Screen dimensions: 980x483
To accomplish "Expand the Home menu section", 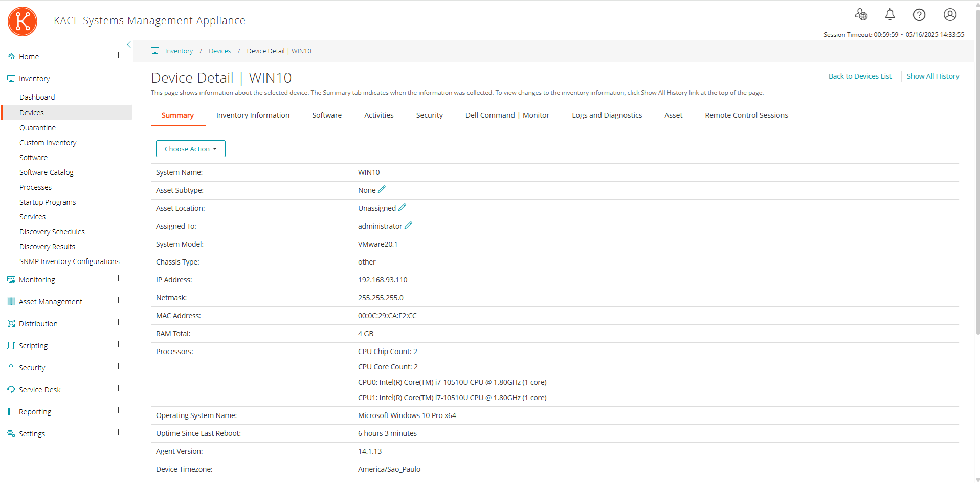I will tap(118, 55).
